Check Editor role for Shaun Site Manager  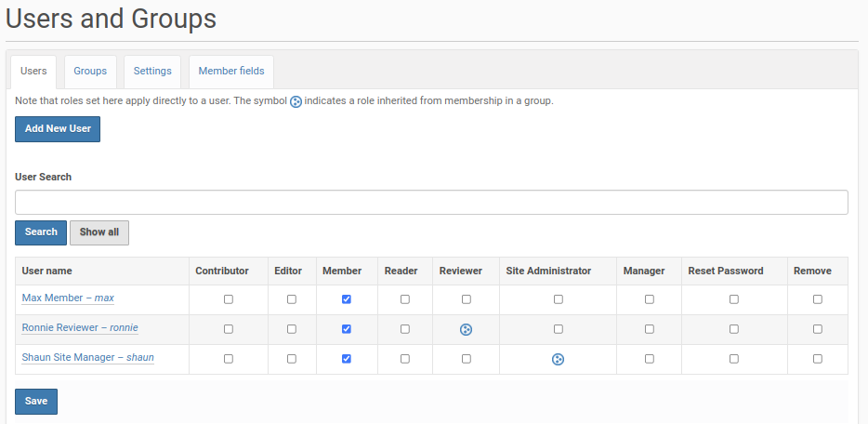292,359
